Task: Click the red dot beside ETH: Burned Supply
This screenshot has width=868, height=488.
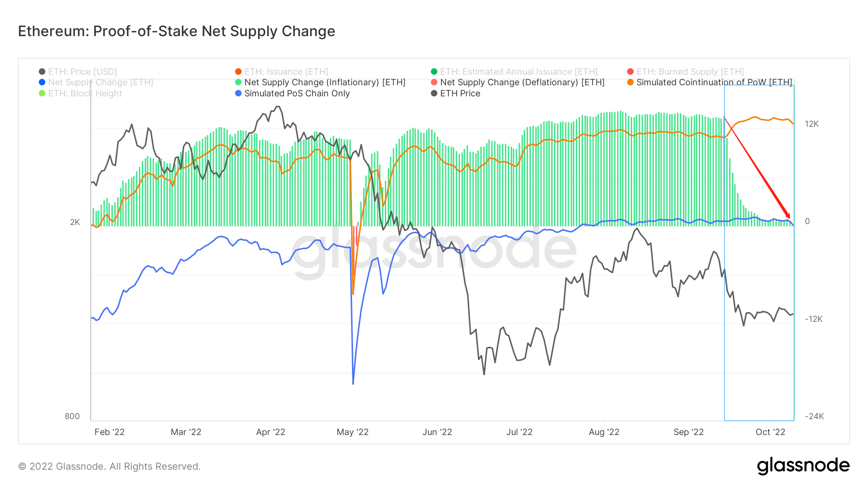Action: (x=630, y=72)
